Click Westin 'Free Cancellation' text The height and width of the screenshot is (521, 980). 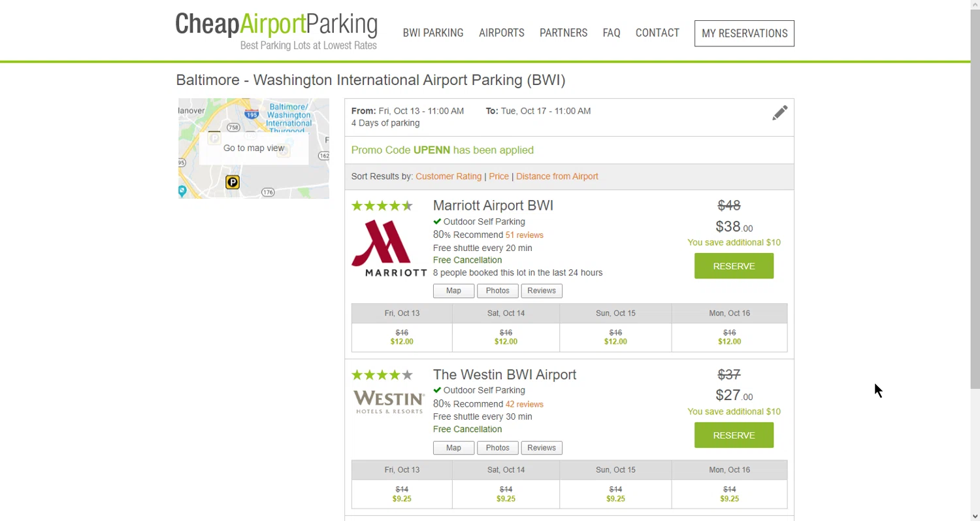[x=467, y=429]
